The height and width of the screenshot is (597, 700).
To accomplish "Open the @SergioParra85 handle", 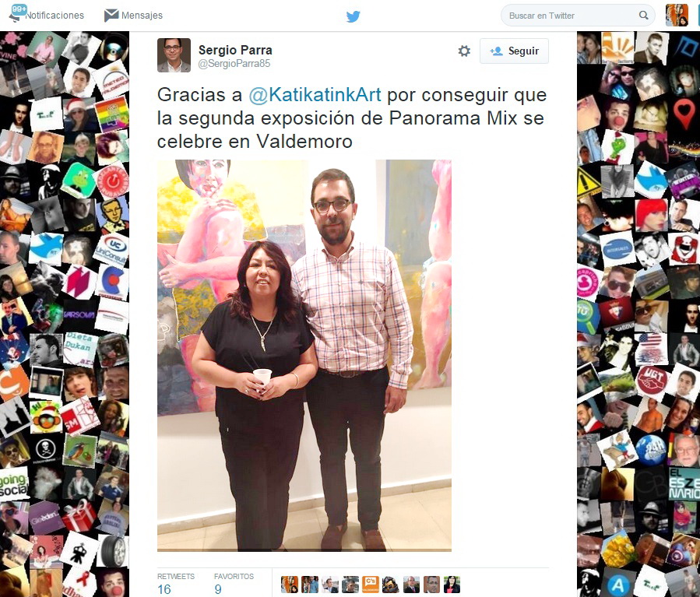I will (x=234, y=63).
